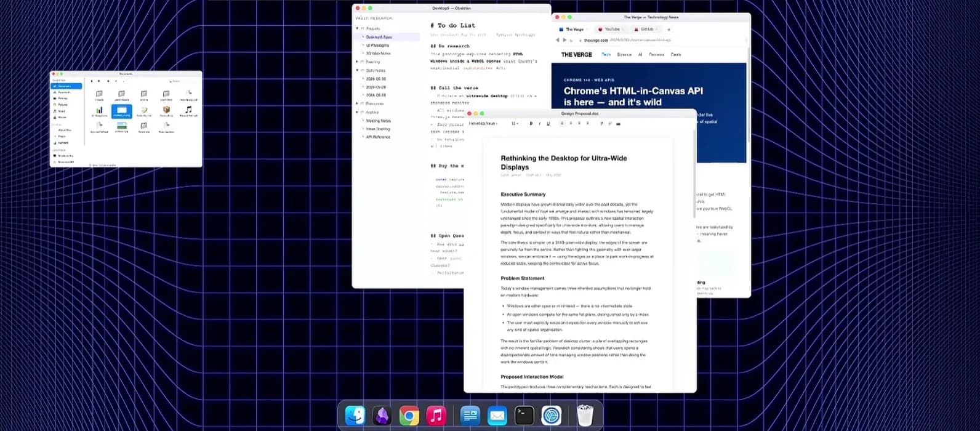Viewport: 980px width, 431px height.
Task: Toggle bold in the Design Proposal toolbar
Action: 531,124
